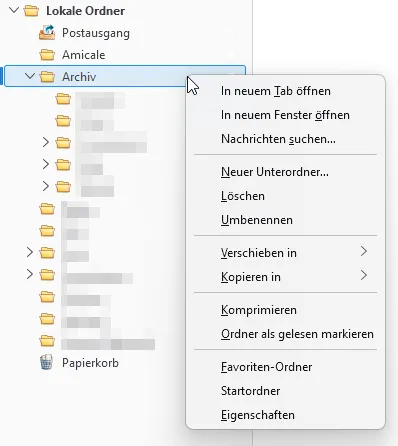Click the Postausgang outbox icon
The image size is (398, 446).
coord(47,33)
